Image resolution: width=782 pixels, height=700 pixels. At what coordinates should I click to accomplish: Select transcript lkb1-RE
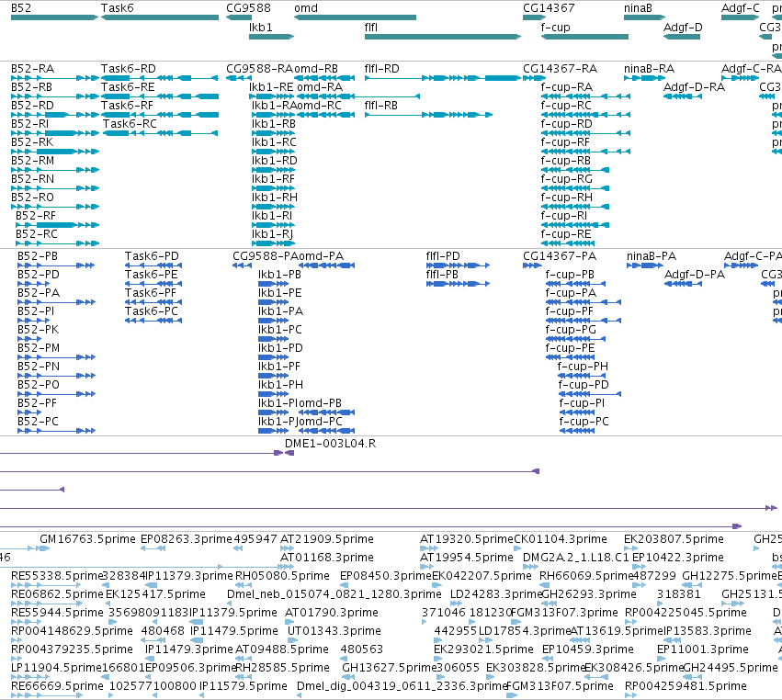[271, 86]
